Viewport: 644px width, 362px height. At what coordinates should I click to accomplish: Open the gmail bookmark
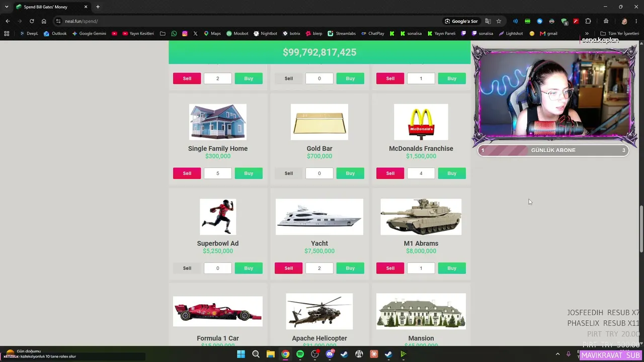pos(548,34)
